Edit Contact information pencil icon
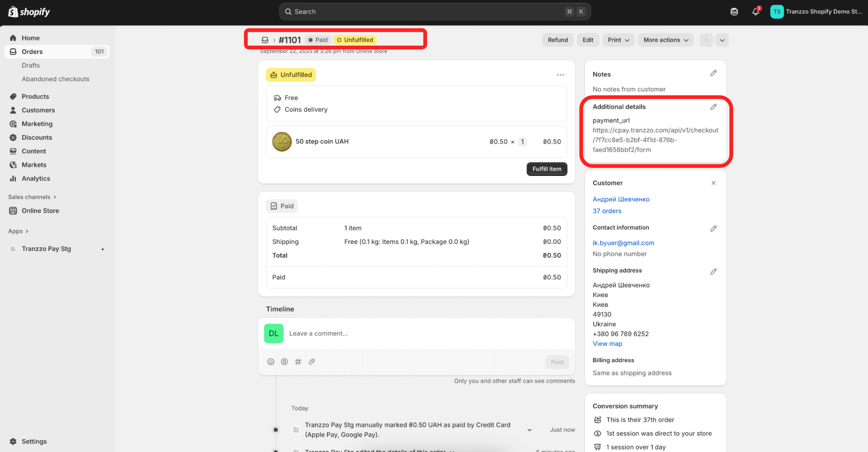868x452 pixels. point(713,229)
